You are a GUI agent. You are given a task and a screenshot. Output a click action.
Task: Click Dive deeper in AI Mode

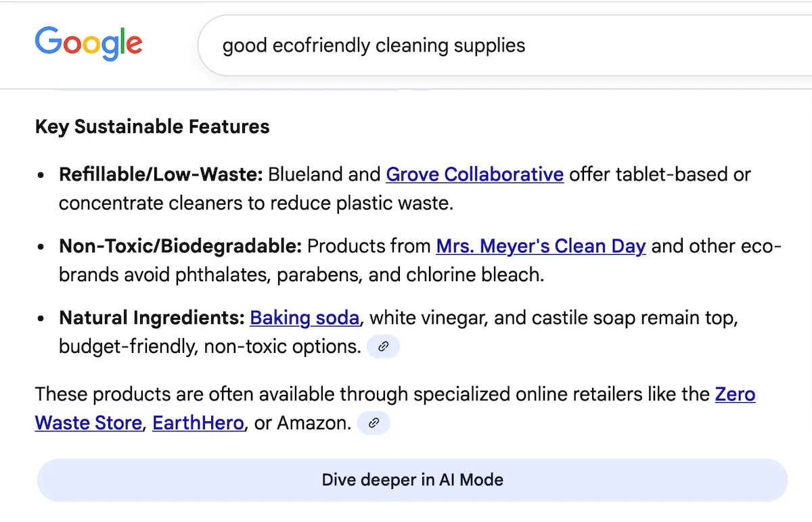tap(412, 479)
